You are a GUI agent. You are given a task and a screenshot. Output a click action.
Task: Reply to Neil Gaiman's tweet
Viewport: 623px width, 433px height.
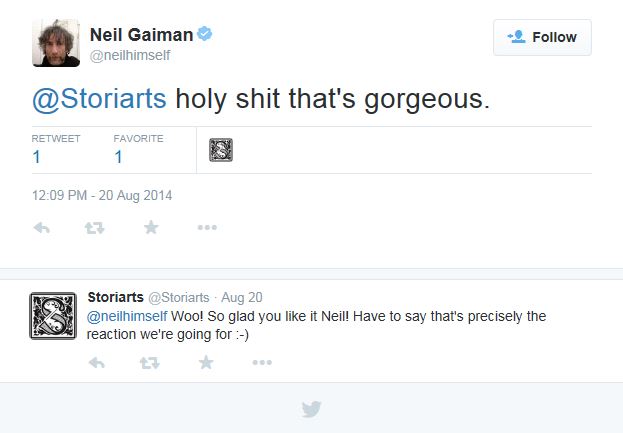click(x=42, y=228)
